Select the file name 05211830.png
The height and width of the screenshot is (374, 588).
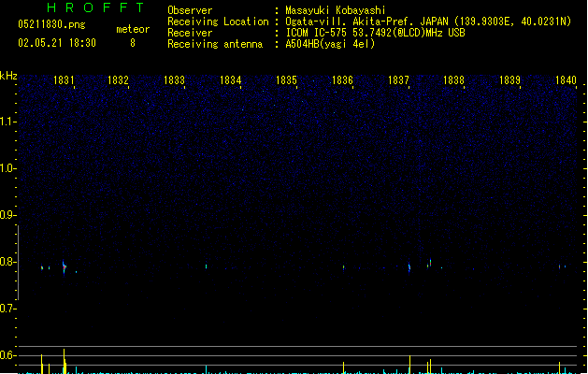click(x=51, y=24)
